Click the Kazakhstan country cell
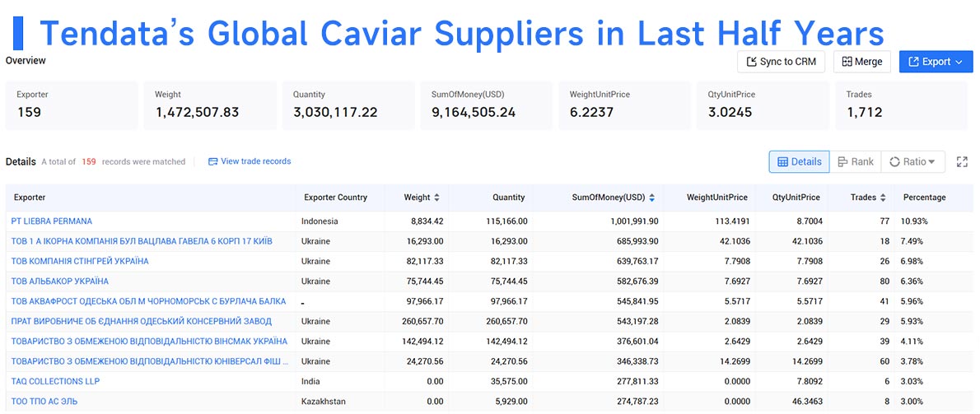 click(x=323, y=401)
